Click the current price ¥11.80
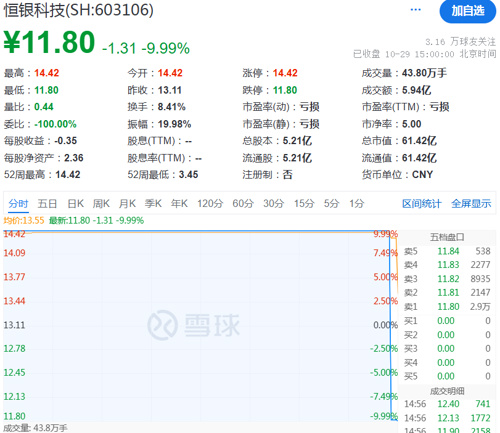The width and height of the screenshot is (500, 433). tap(49, 42)
